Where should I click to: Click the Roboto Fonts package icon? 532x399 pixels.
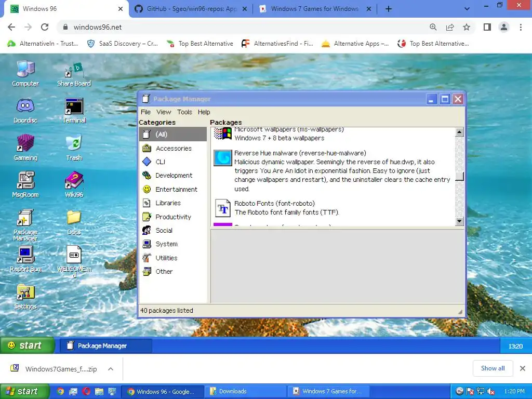pos(222,208)
